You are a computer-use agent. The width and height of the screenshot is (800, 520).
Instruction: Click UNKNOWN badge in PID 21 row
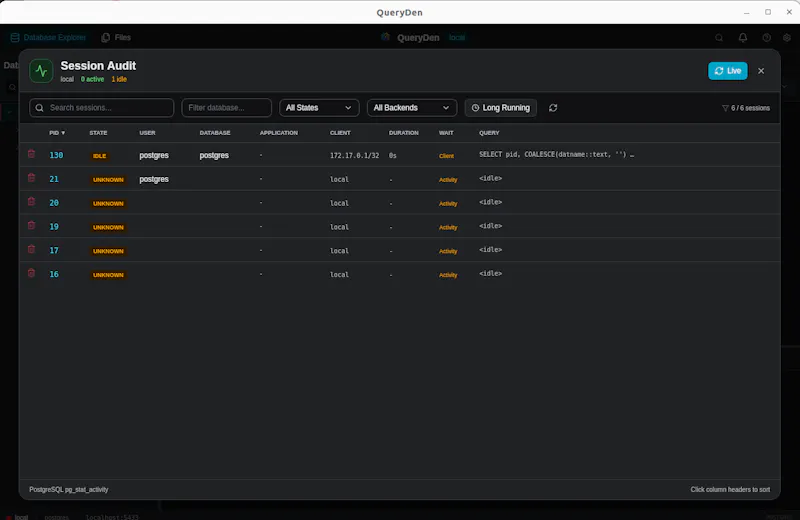(x=108, y=180)
